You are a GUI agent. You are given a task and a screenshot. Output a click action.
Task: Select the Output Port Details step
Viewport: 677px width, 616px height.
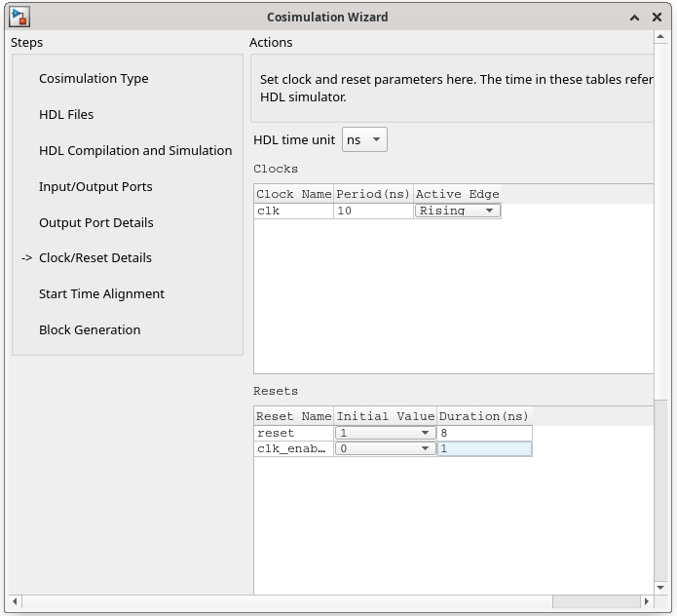(x=96, y=222)
